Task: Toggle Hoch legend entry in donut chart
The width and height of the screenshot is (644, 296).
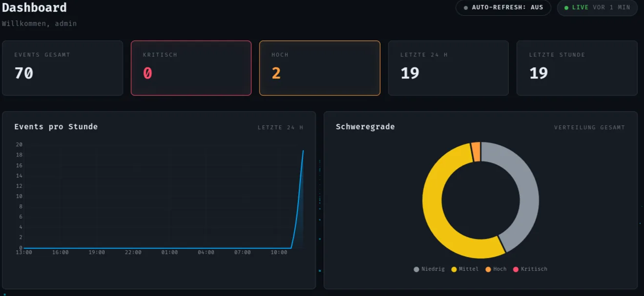Action: (x=496, y=269)
